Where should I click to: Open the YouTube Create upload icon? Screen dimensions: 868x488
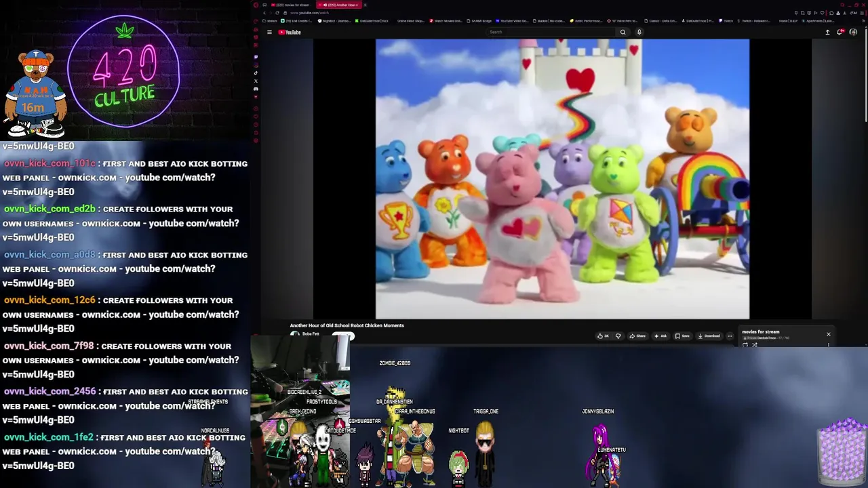pyautogui.click(x=827, y=32)
